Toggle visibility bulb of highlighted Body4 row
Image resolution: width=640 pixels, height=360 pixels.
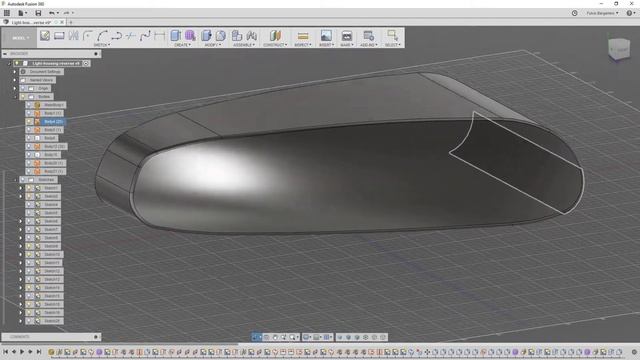click(x=29, y=122)
